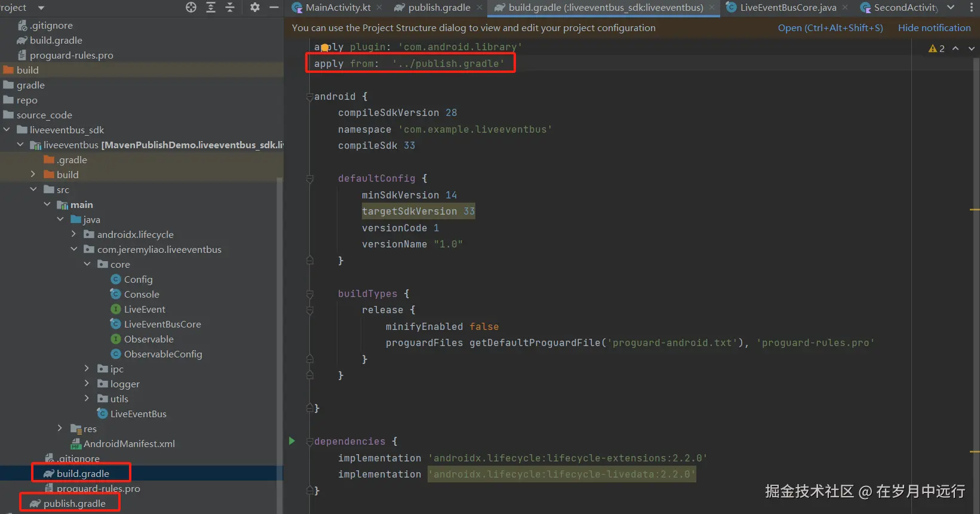Image resolution: width=980 pixels, height=514 pixels.
Task: Expand the logger package
Action: point(87,384)
